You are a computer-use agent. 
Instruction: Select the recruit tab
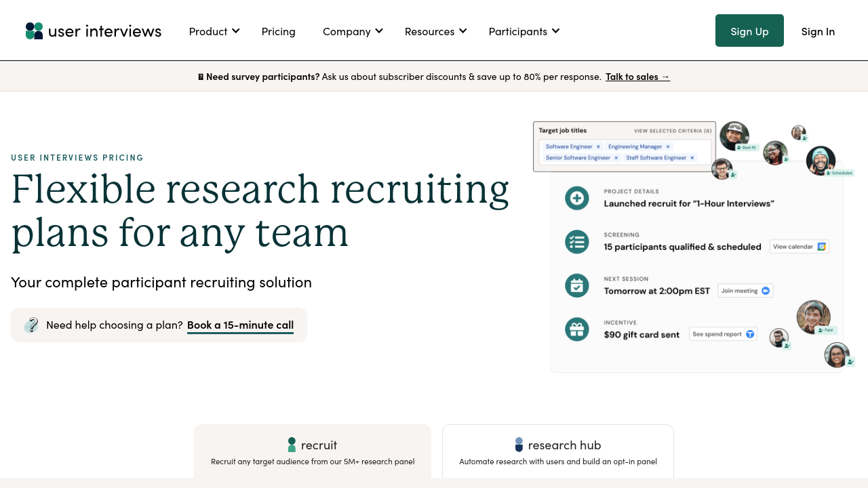pyautogui.click(x=313, y=452)
